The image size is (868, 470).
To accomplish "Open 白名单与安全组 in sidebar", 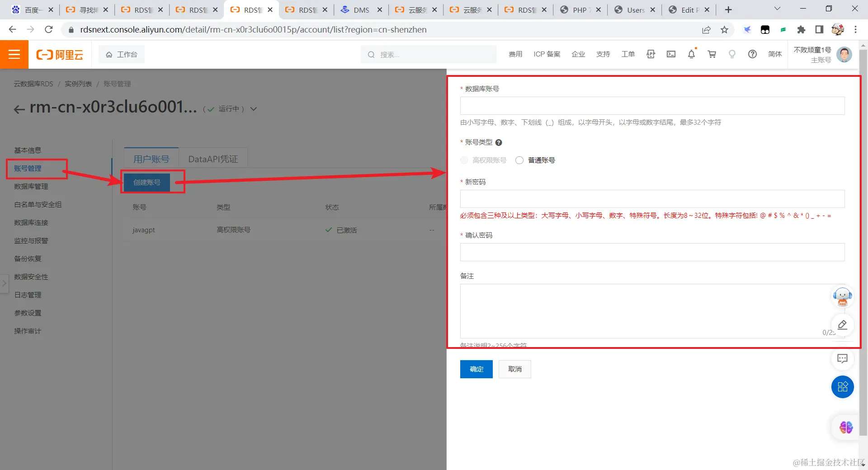I will tap(38, 205).
